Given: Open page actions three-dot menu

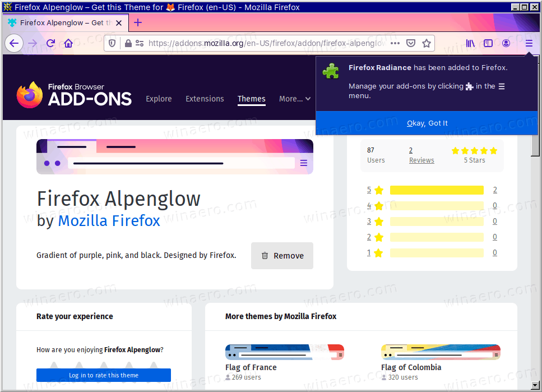Looking at the screenshot, I should [395, 43].
